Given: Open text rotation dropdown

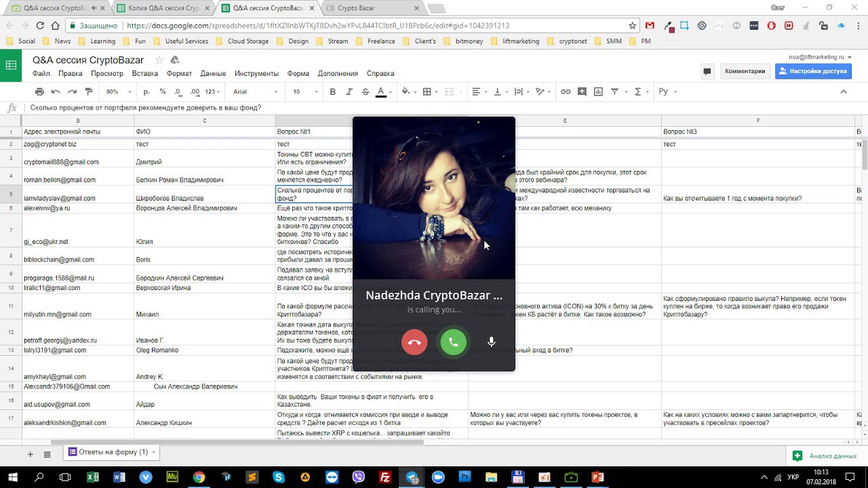Looking at the screenshot, I should 543,91.
